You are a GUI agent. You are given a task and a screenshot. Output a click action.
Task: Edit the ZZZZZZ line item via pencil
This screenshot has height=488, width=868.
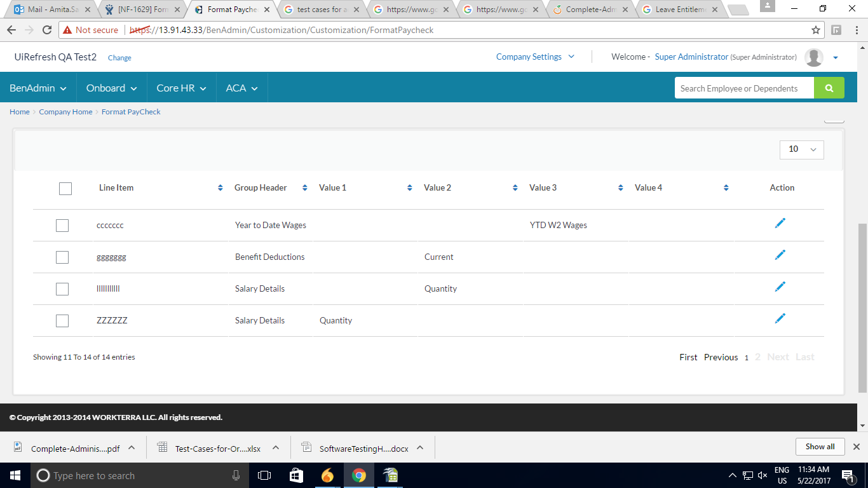point(780,318)
